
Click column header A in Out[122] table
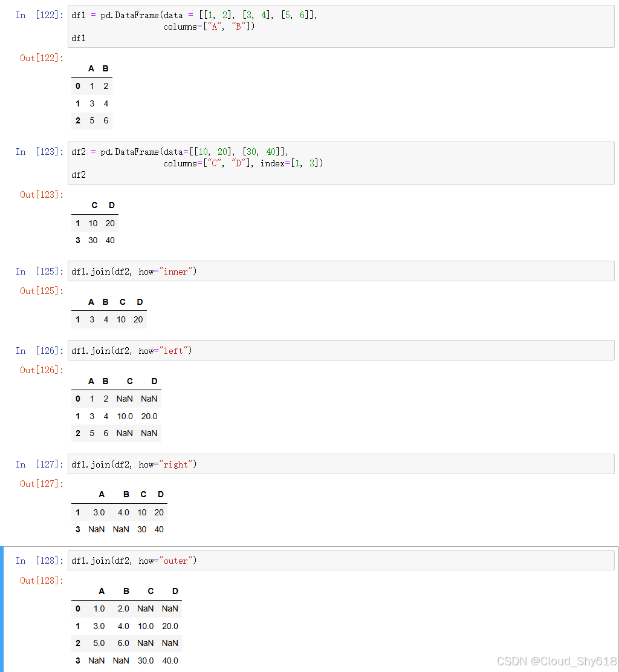pyautogui.click(x=91, y=68)
